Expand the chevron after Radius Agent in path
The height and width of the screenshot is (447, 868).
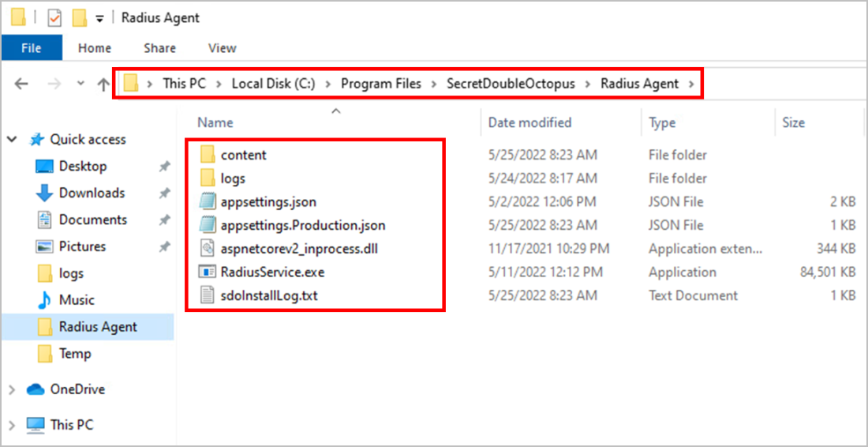coord(690,85)
